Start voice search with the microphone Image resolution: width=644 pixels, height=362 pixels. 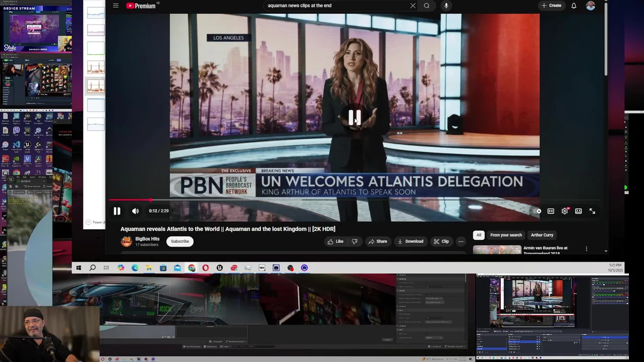coord(446,6)
